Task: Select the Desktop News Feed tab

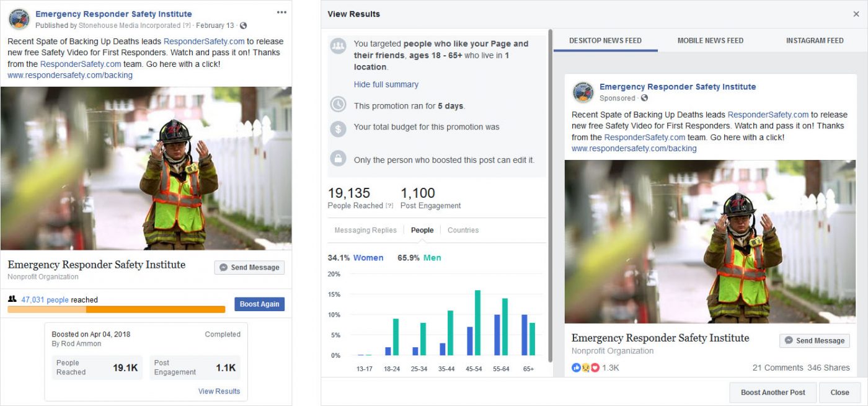Action: [x=605, y=40]
